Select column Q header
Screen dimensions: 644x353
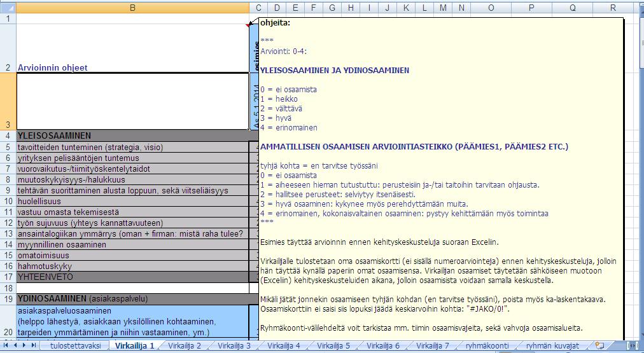click(572, 8)
